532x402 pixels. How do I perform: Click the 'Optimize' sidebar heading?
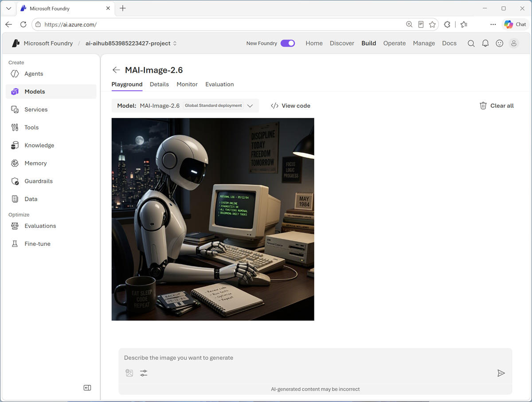[x=19, y=215]
